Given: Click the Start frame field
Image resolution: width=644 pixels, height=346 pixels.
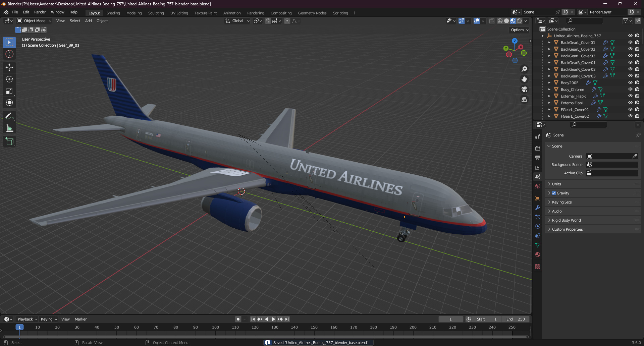Looking at the screenshot, I should click(x=486, y=319).
